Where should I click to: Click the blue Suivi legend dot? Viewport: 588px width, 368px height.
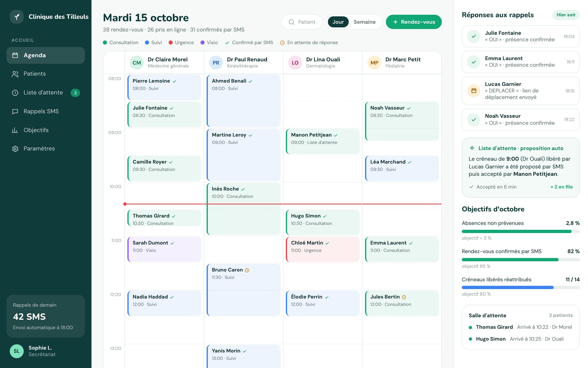click(147, 43)
